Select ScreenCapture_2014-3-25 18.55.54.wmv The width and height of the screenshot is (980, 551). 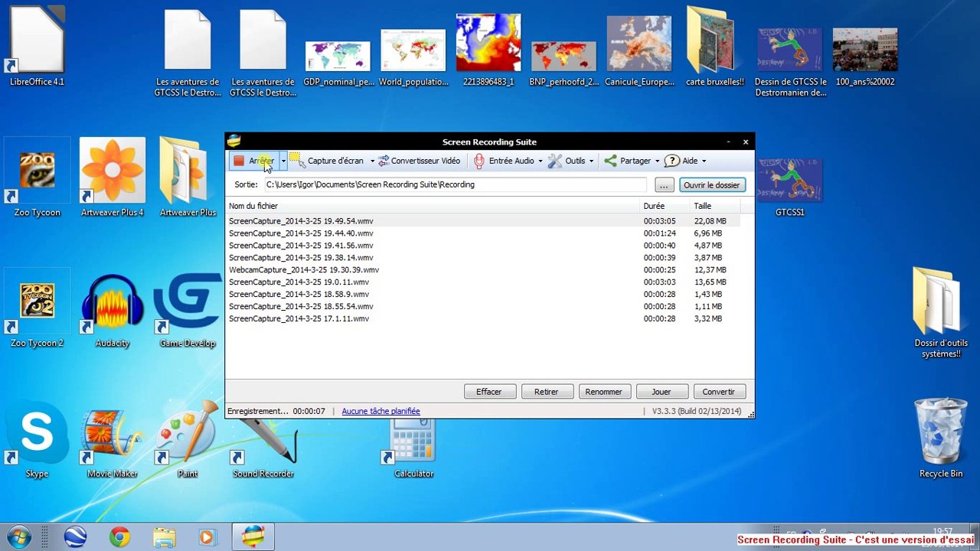click(484, 307)
